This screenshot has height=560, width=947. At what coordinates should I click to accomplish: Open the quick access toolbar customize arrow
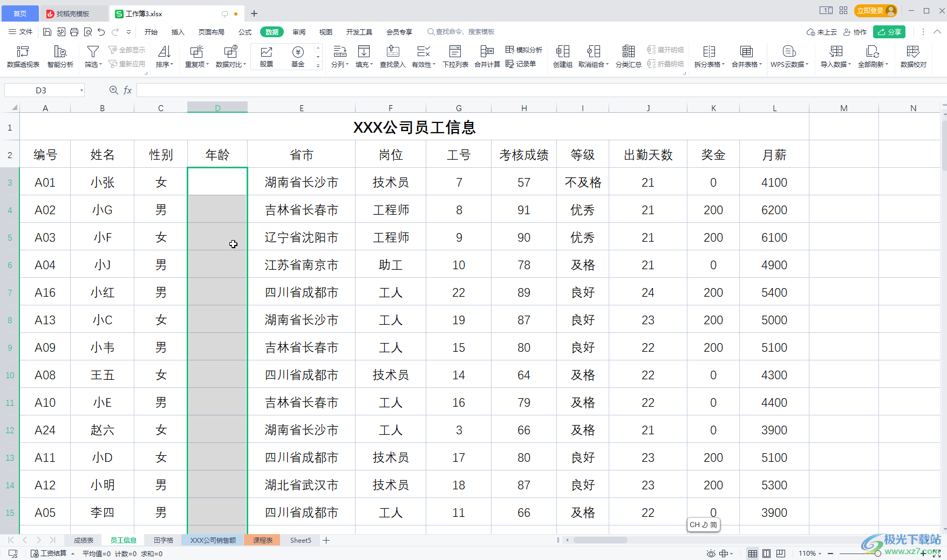tap(128, 32)
